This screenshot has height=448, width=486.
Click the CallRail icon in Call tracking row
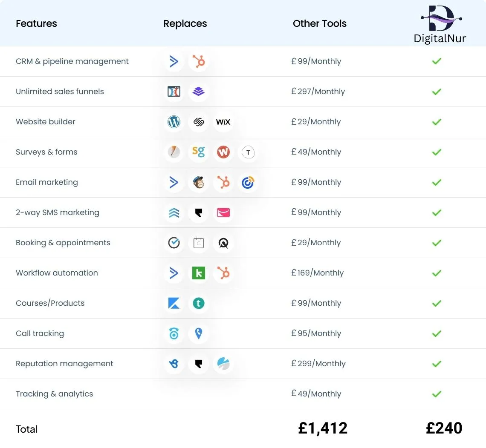click(x=174, y=333)
